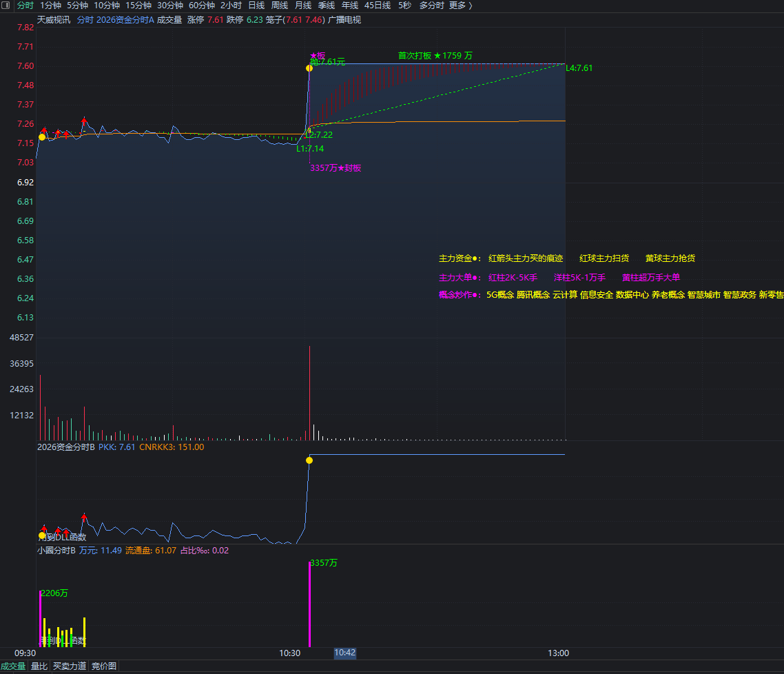Switch to the 量比 indicator tab
784x674 pixels.
point(39,666)
